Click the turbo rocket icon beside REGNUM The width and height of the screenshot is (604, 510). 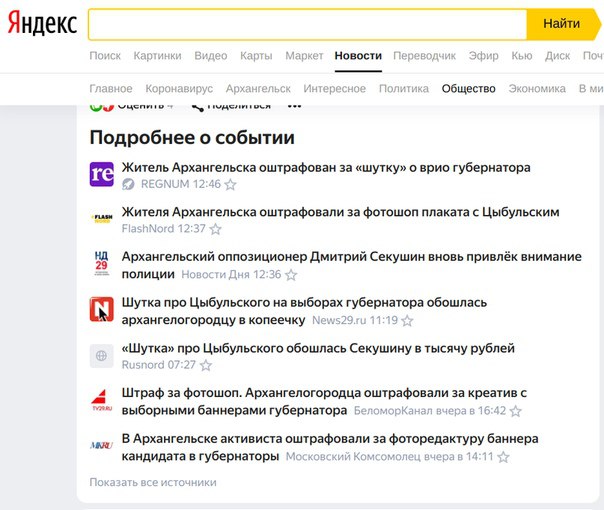128,185
